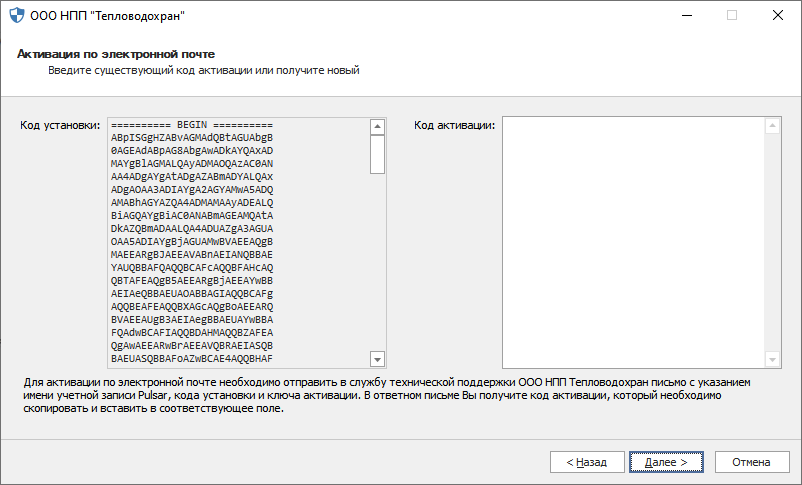Click the shield icon in the title bar
The height and width of the screenshot is (485, 802).
tap(16, 16)
